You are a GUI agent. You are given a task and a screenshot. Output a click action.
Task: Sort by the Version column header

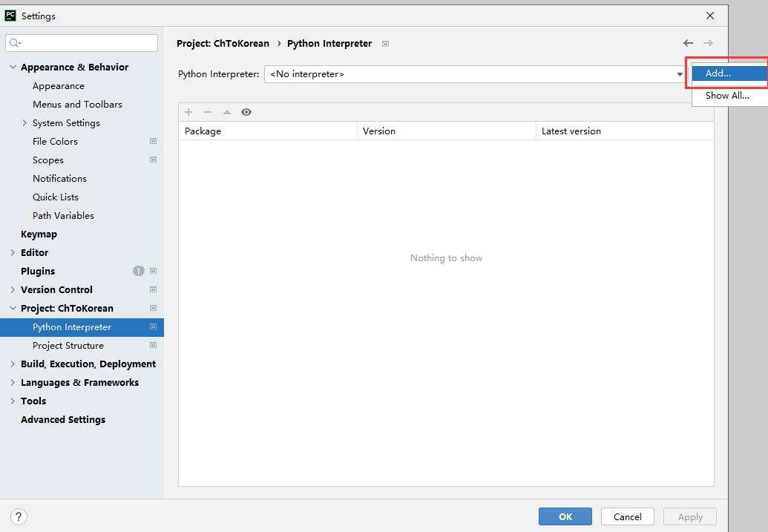[x=447, y=131]
